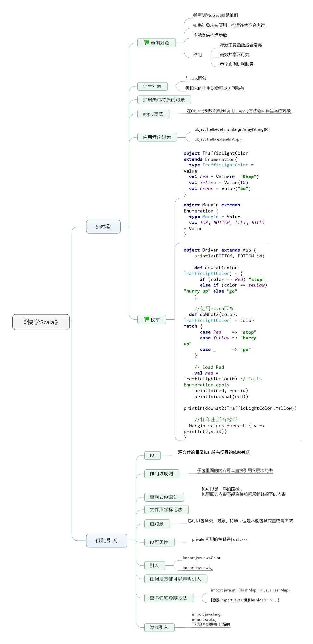
Task: Select the 重命名和隐藏方法 subtopic
Action: [169, 598]
